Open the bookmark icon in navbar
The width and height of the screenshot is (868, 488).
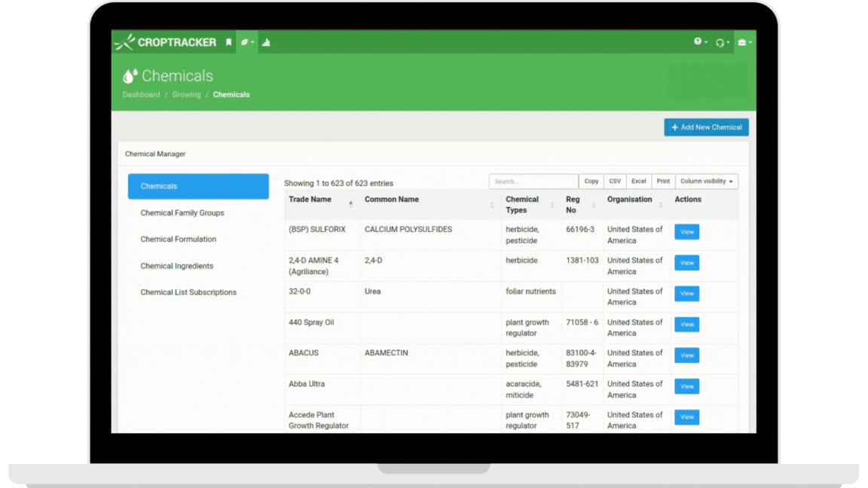(228, 43)
